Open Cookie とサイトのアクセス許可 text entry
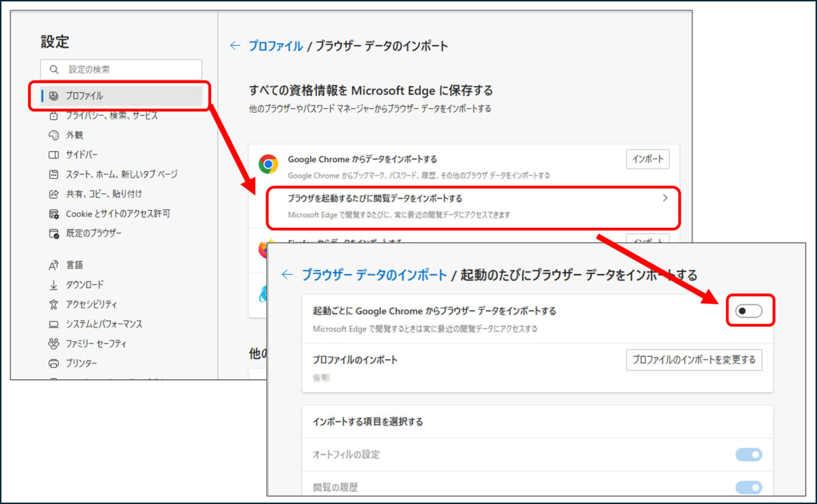The image size is (817, 504). click(118, 214)
